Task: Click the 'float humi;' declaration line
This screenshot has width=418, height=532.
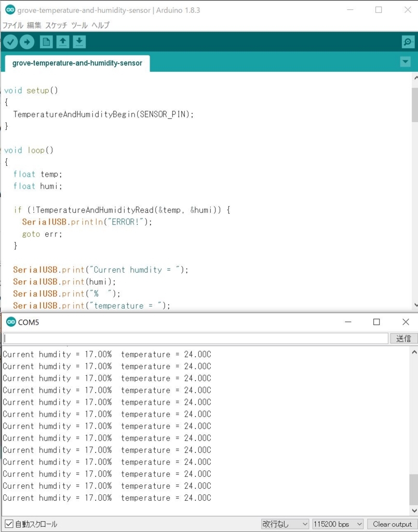Action: coord(37,186)
